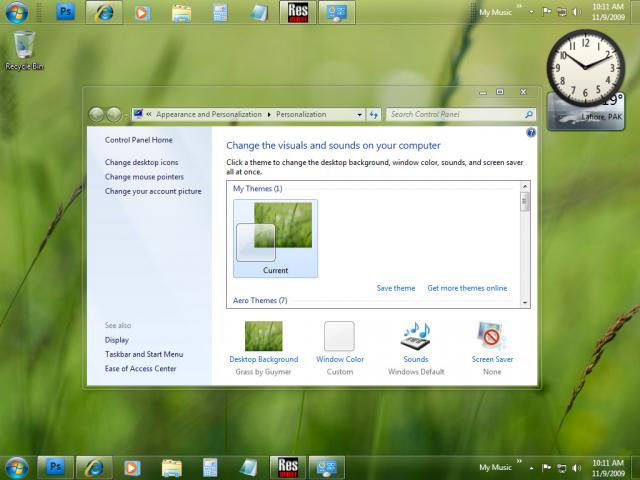Click the blue help question mark icon
Viewport: 640px width, 480px height.
click(x=531, y=132)
